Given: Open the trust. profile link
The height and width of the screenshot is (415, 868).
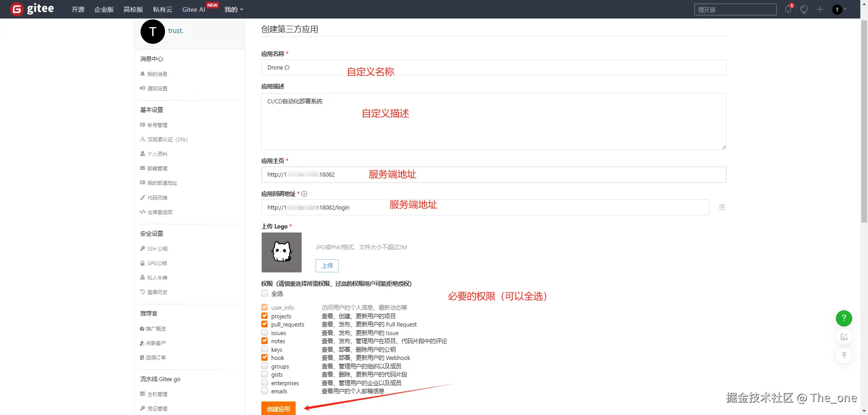Looking at the screenshot, I should pyautogui.click(x=176, y=31).
